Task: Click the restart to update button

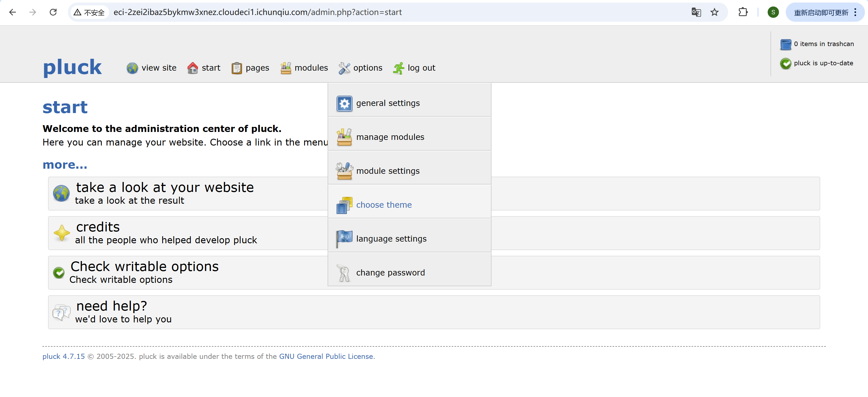Action: click(x=821, y=12)
